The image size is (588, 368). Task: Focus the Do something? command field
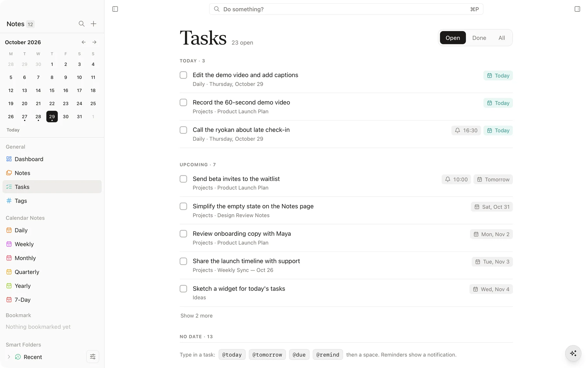point(346,9)
